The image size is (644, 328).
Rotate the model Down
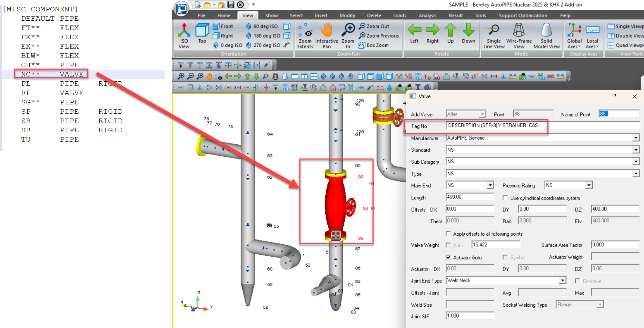coord(468,33)
